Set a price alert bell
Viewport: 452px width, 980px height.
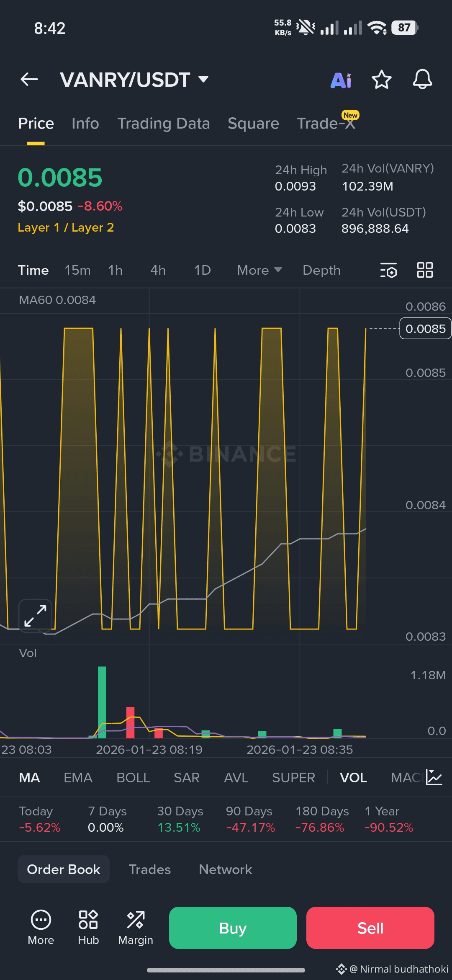(422, 79)
